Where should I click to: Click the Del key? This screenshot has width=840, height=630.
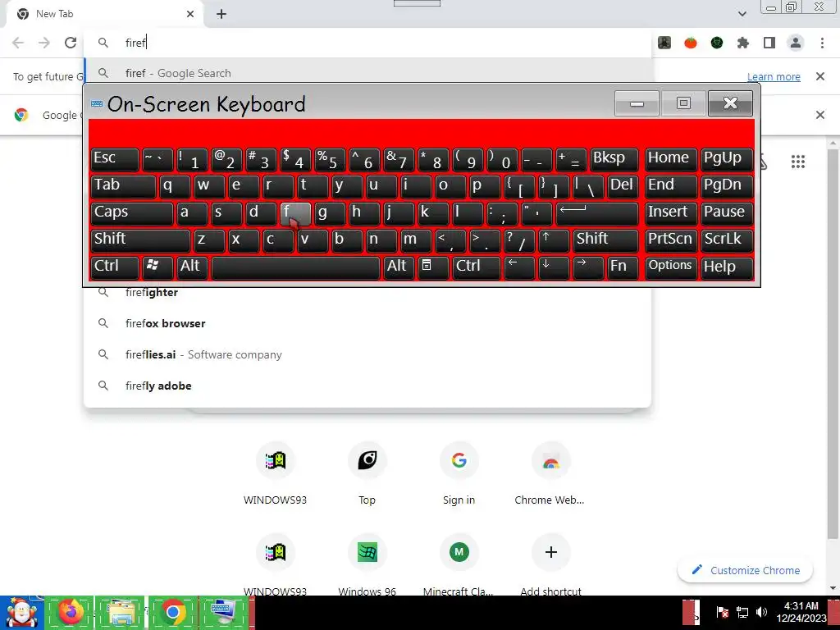point(623,186)
